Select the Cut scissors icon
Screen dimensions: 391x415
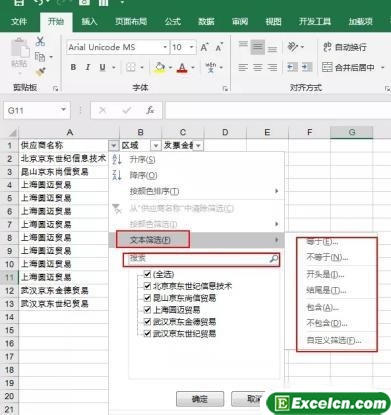pos(40,42)
